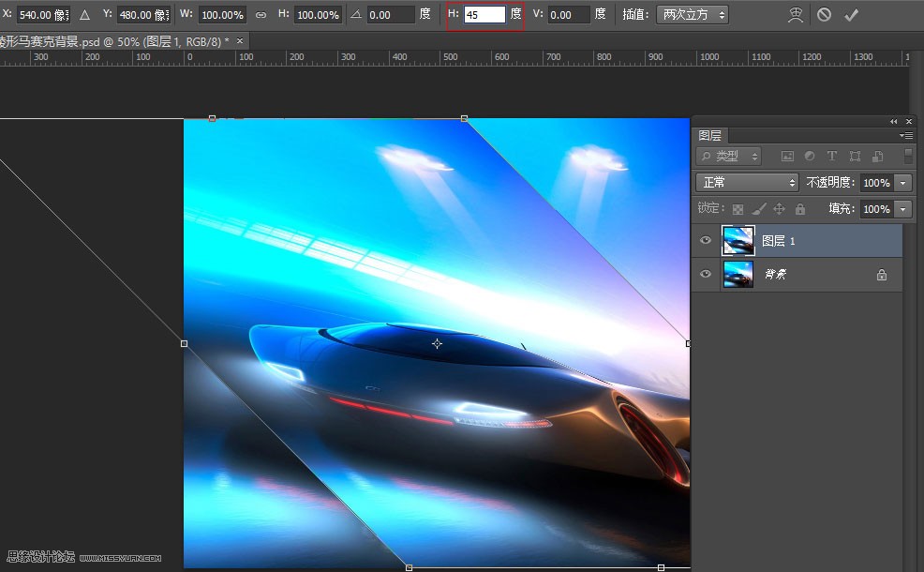
Task: Click the transform center reference point
Action: (437, 343)
